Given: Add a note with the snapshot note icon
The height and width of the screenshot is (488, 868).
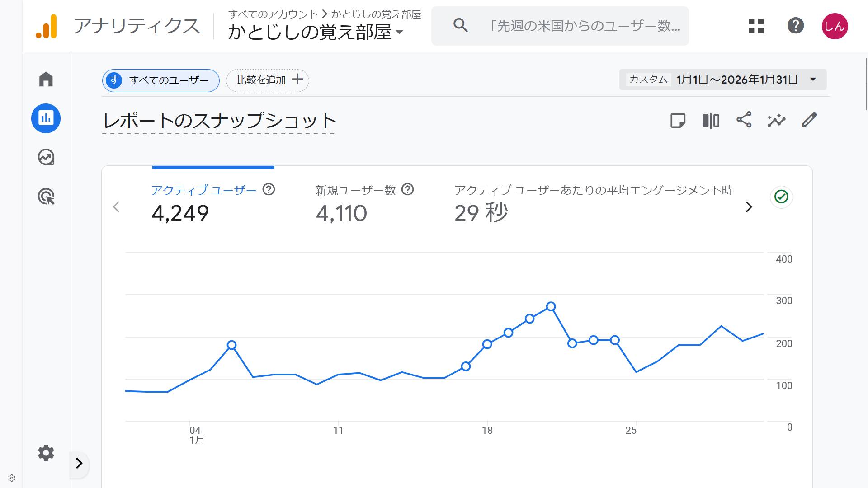Looking at the screenshot, I should [678, 120].
